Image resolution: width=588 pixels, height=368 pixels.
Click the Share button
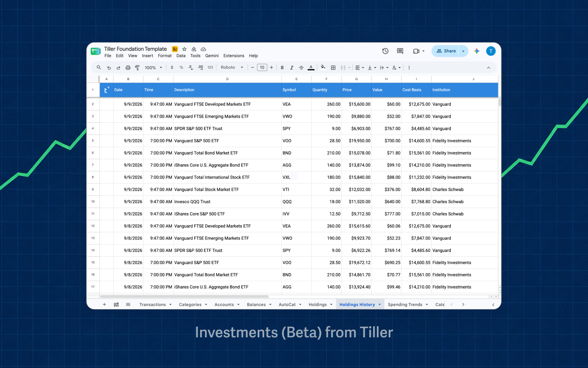(x=445, y=51)
